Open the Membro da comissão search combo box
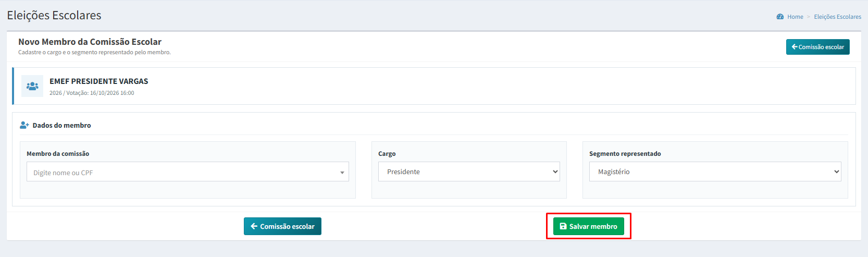The image size is (868, 257). click(188, 172)
